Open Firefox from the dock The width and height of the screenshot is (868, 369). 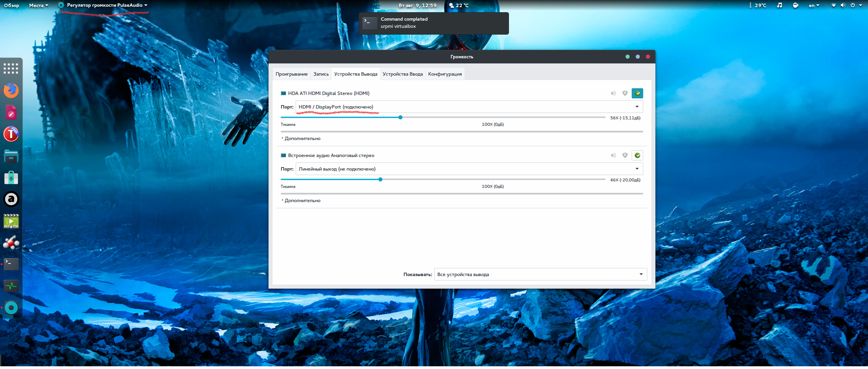click(x=11, y=91)
